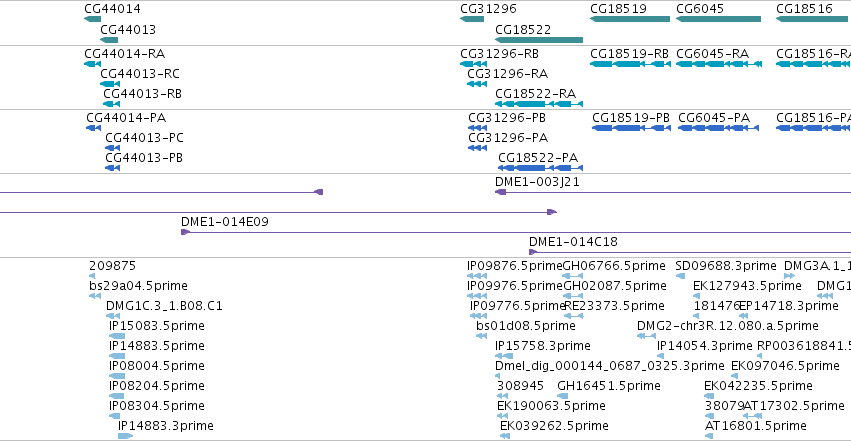Click the IP08004.5prime EST
851x441 pixels.
(x=117, y=376)
